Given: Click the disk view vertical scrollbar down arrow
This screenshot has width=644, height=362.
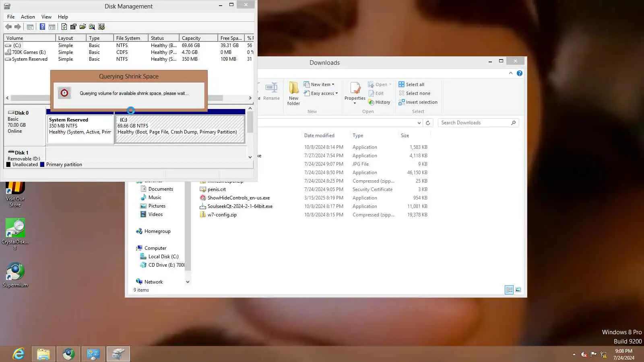Looking at the screenshot, I should pos(250,157).
